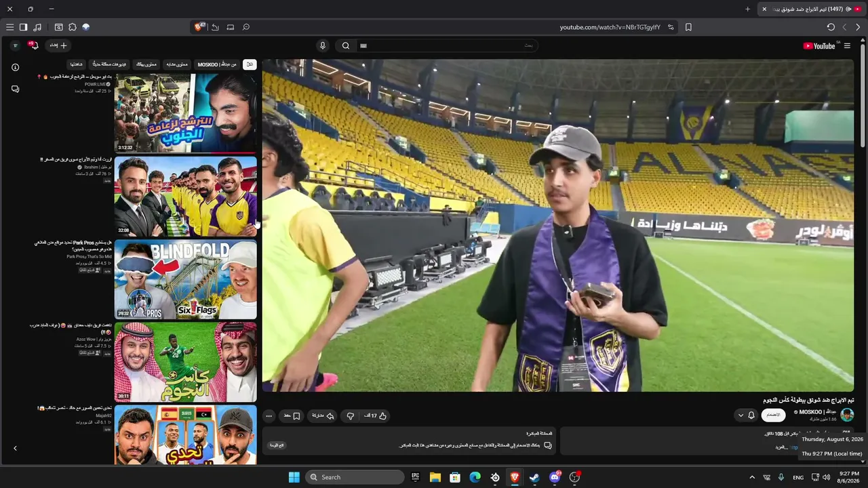
Task: Collapse the side panel with the chevron arrow
Action: 15,448
